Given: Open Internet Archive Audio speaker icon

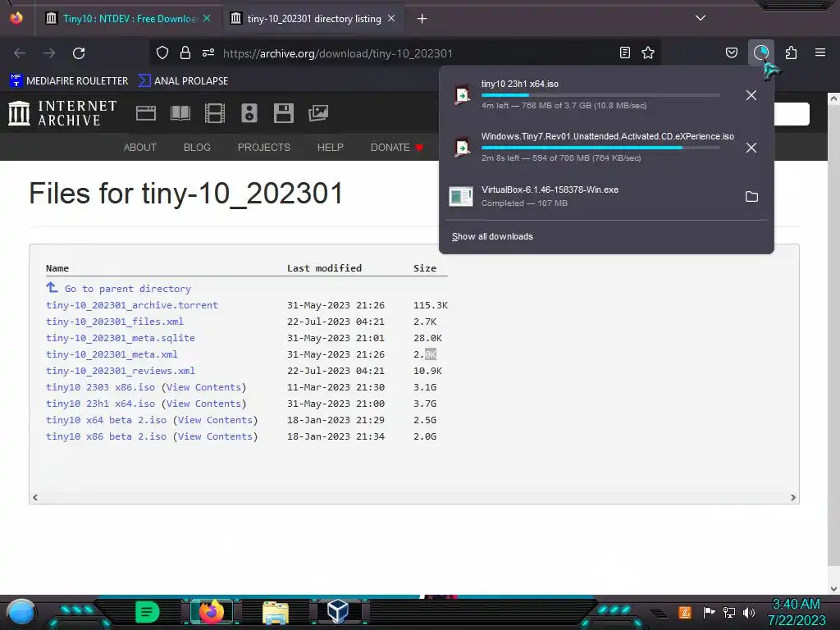Looking at the screenshot, I should 249,113.
